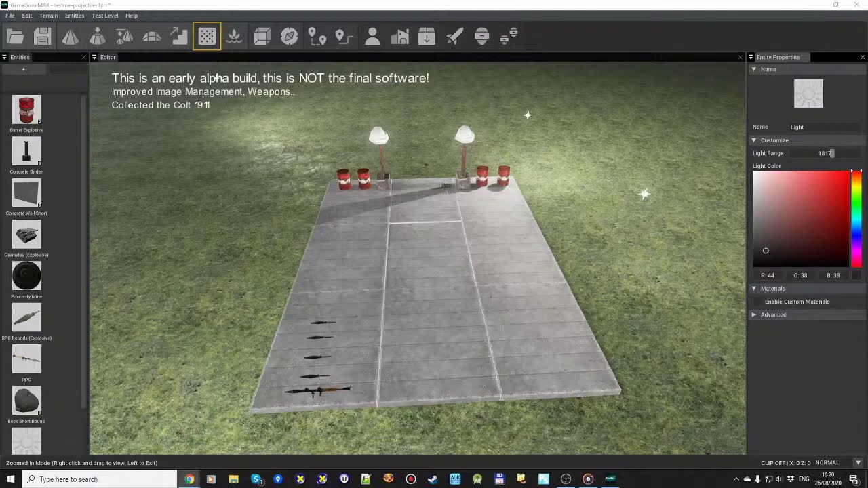This screenshot has width=868, height=488.
Task: Select the pin with stepped path tool
Action: point(344,36)
